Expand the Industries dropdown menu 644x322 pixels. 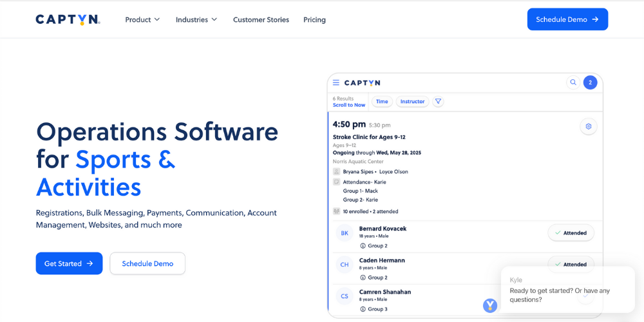(x=196, y=20)
